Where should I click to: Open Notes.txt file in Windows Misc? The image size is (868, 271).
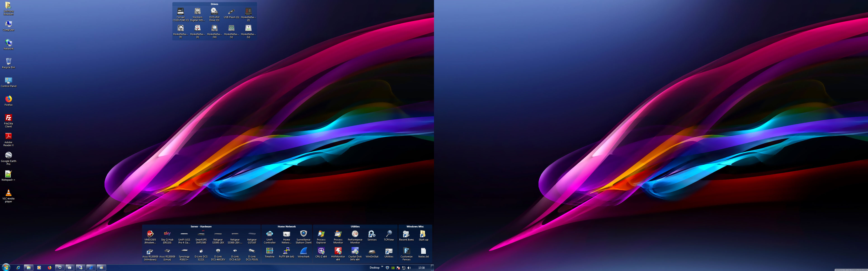[x=423, y=251]
